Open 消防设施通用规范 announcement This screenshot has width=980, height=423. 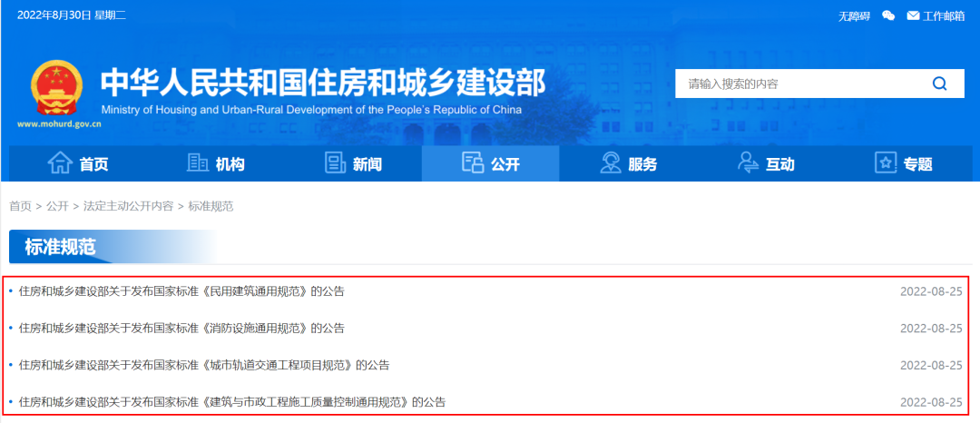pyautogui.click(x=181, y=328)
